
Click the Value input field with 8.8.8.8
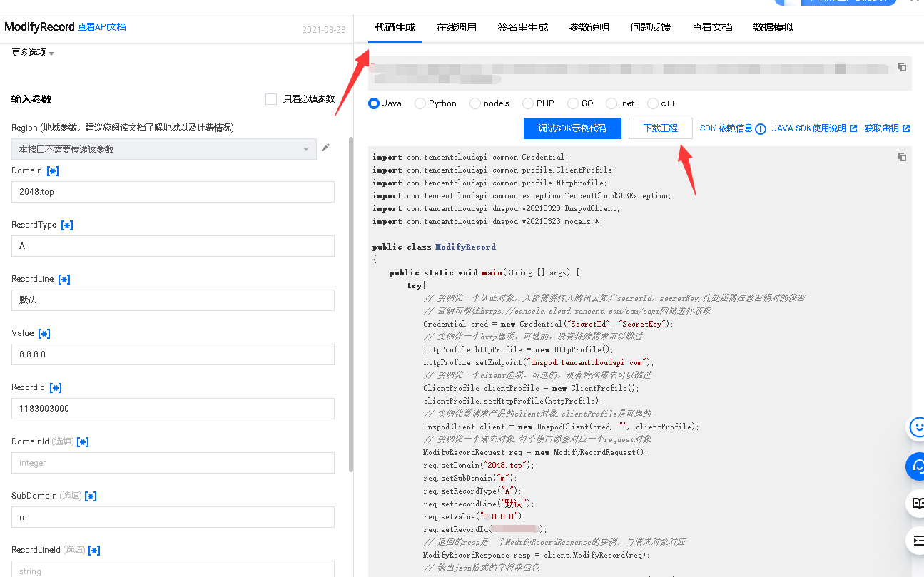(173, 354)
